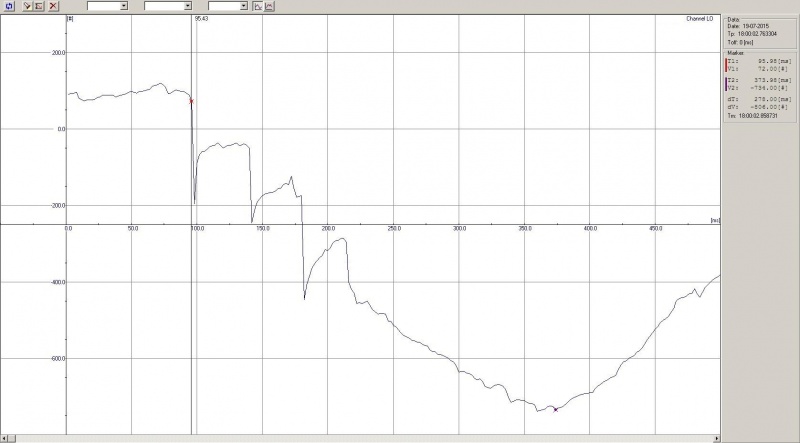Select the marker pointer tool icon
Screen dimensions: 800x443
click(x=28, y=6)
